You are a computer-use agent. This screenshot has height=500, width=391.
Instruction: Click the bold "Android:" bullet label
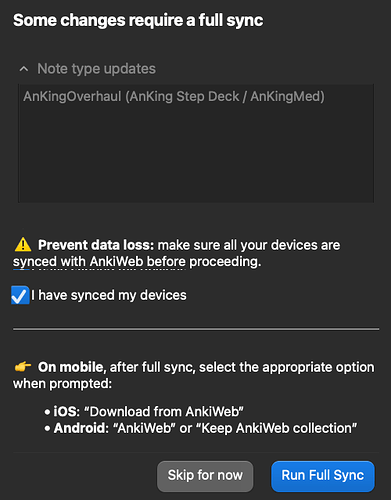tap(81, 428)
